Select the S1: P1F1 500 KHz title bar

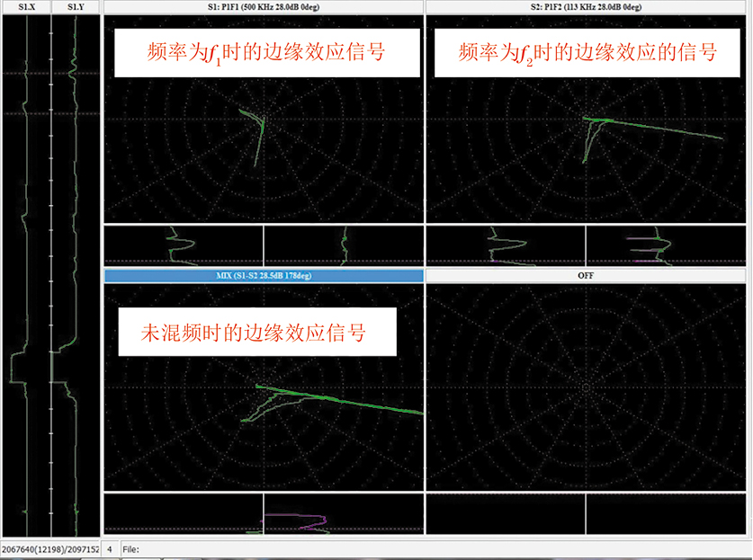(x=264, y=7)
